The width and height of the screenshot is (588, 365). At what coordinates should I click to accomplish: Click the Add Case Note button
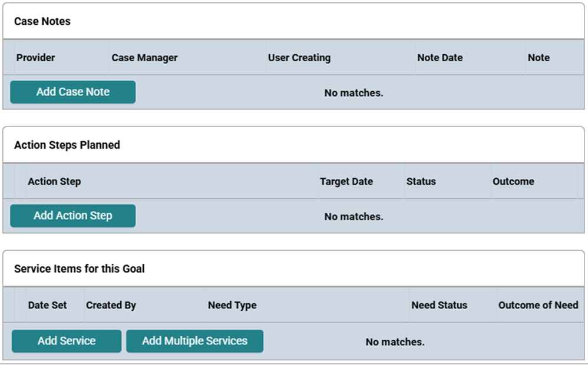pos(72,92)
